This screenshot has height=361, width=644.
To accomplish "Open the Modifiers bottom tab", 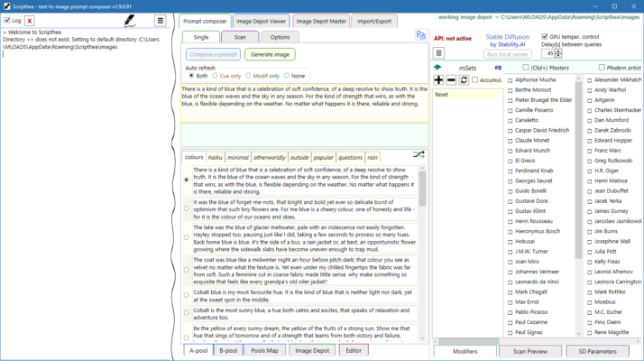I will (x=465, y=352).
